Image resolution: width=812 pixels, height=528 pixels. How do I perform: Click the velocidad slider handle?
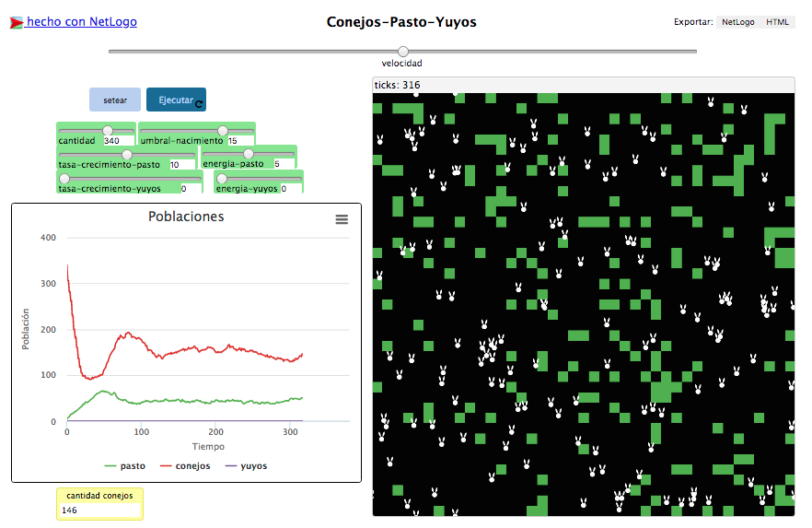click(402, 52)
